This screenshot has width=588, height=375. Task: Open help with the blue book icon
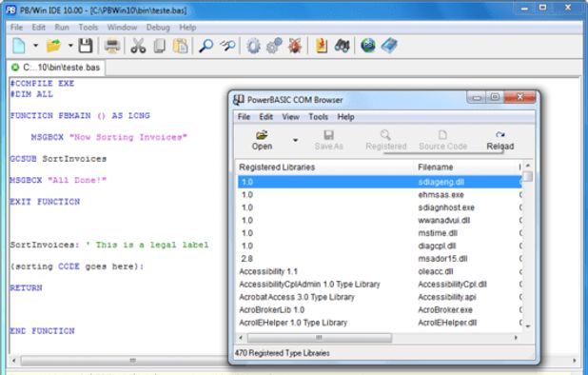(x=389, y=46)
